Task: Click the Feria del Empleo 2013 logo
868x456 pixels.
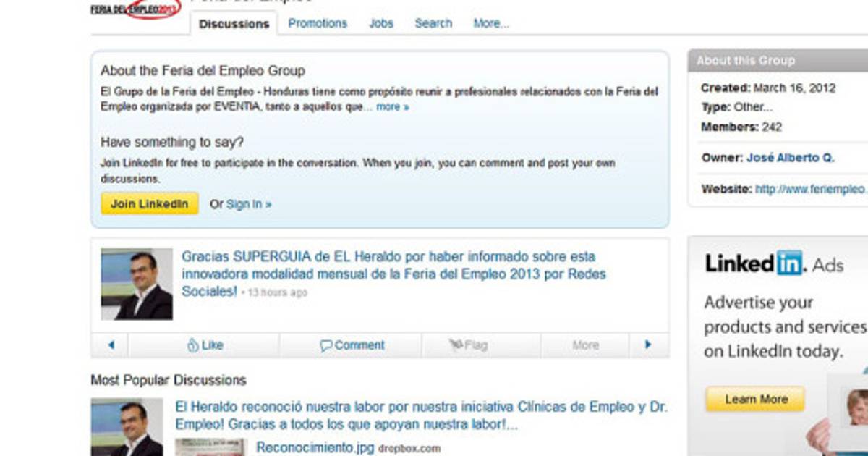Action: coord(135,9)
